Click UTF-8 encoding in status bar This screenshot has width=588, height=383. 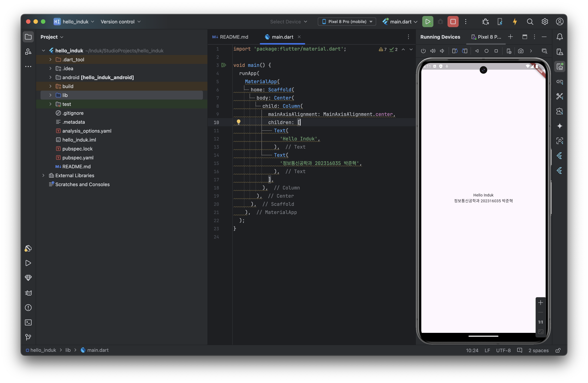(503, 350)
